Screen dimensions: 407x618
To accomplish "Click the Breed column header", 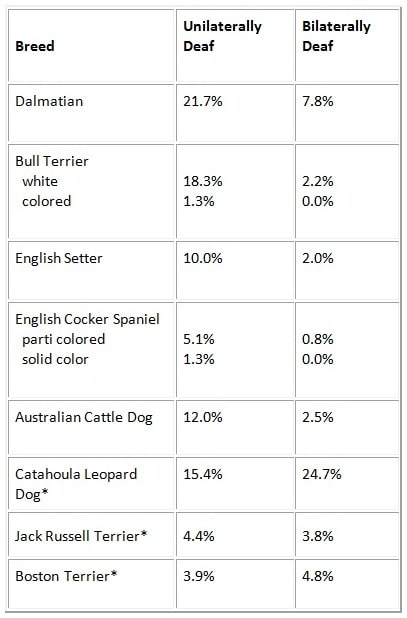I will pos(35,46).
